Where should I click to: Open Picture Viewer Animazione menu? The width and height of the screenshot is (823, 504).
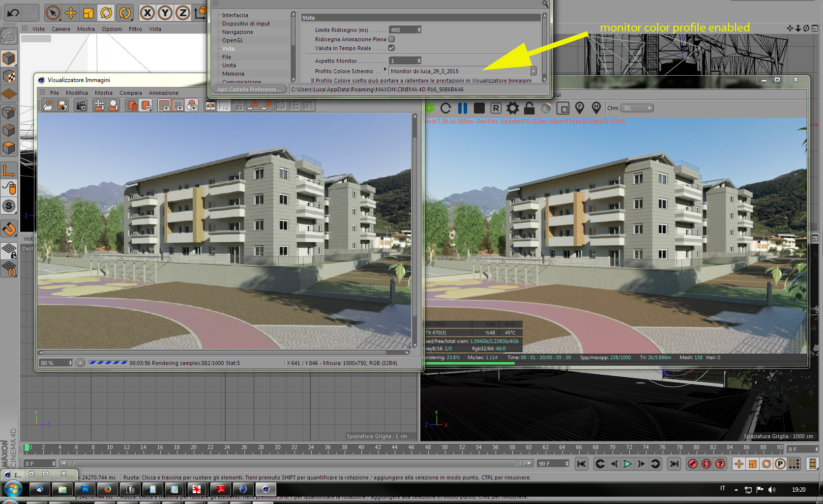tap(164, 93)
